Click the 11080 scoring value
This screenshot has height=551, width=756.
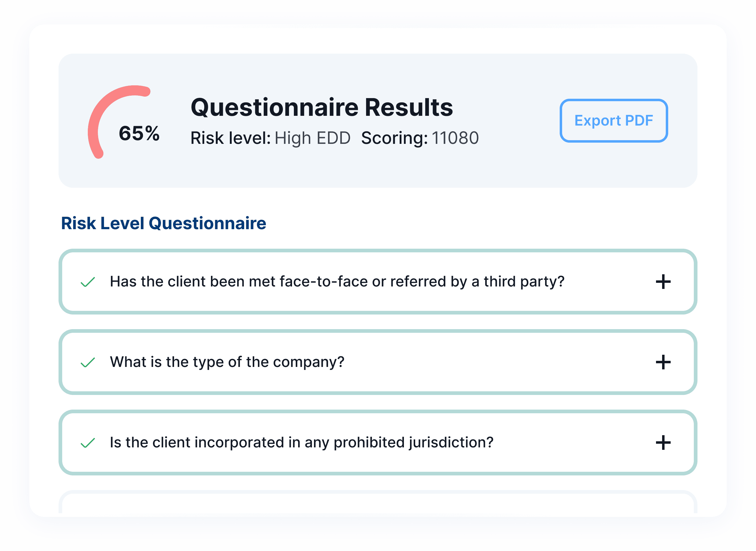455,138
